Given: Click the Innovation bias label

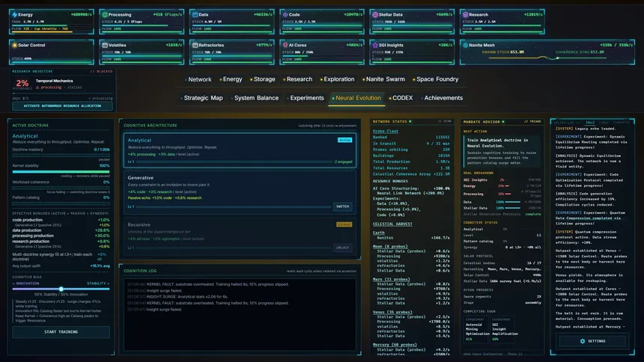Looking at the screenshot, I should pyautogui.click(x=26, y=283).
